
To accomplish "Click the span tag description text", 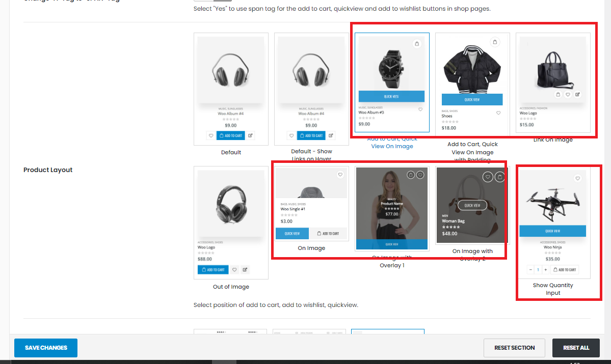I will (x=342, y=9).
